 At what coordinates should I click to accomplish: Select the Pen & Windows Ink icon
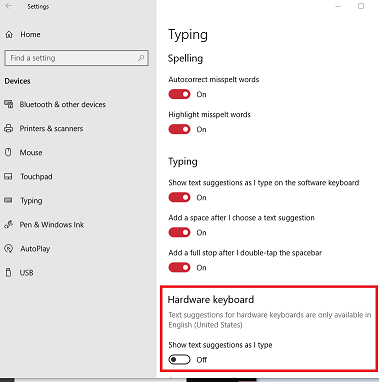9,225
